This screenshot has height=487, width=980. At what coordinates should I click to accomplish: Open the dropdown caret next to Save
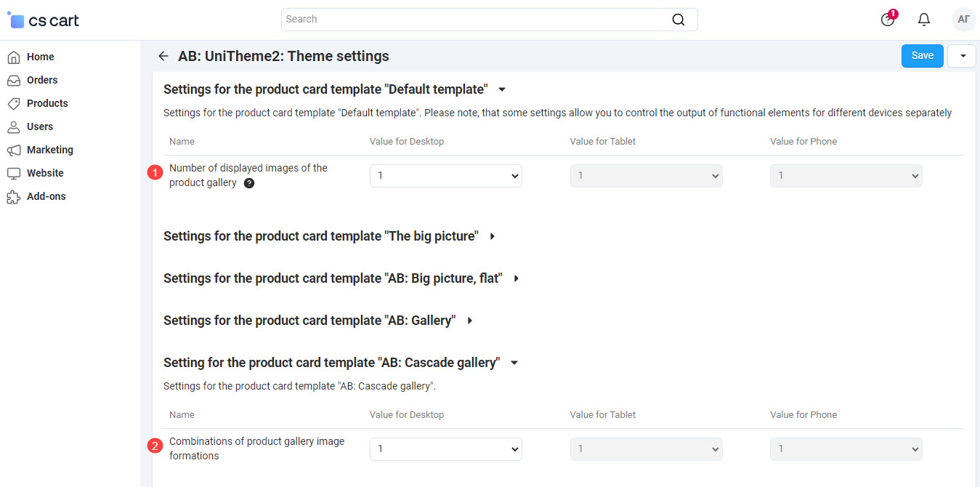click(962, 56)
